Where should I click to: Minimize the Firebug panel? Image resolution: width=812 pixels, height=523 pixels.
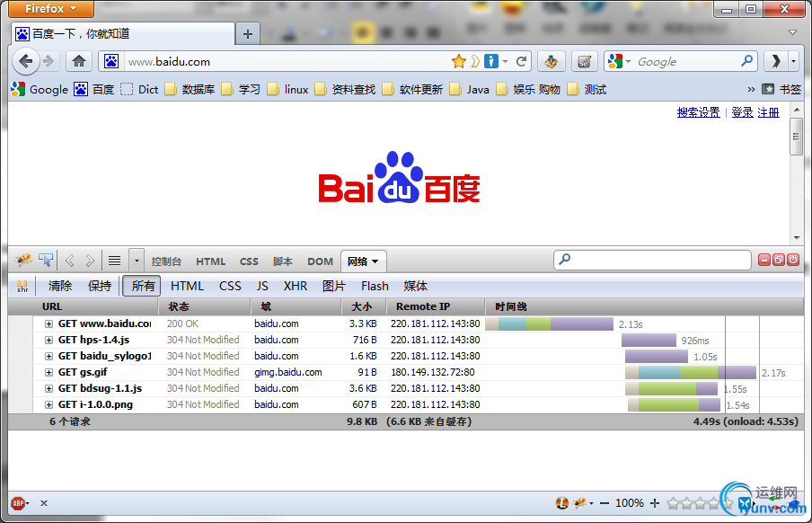[x=764, y=260]
